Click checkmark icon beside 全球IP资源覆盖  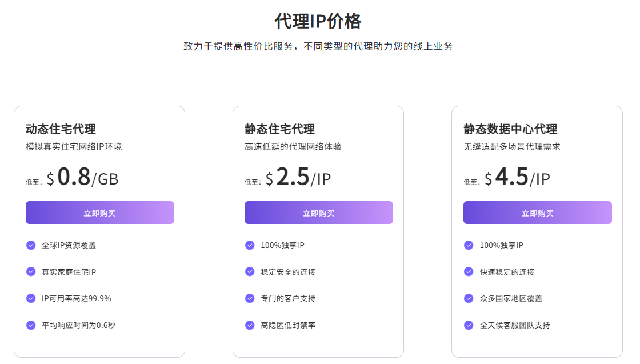[31, 245]
